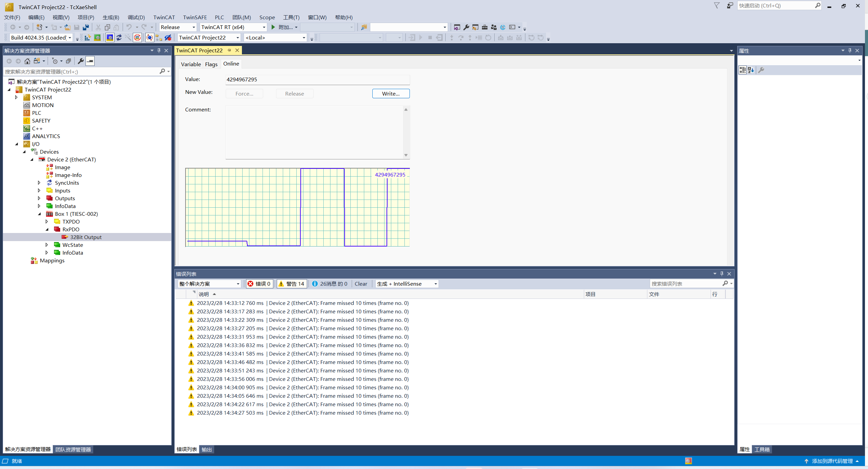Switch to the Flags tab
The image size is (868, 469).
point(211,64)
